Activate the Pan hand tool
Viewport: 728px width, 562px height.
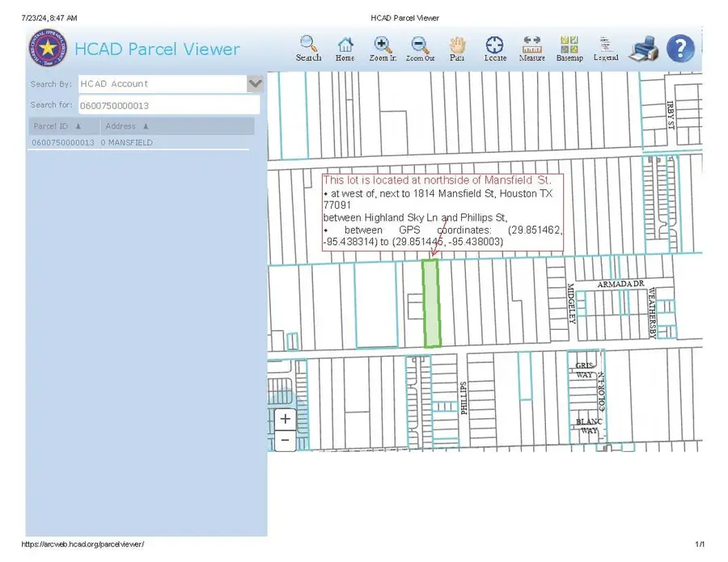point(457,48)
